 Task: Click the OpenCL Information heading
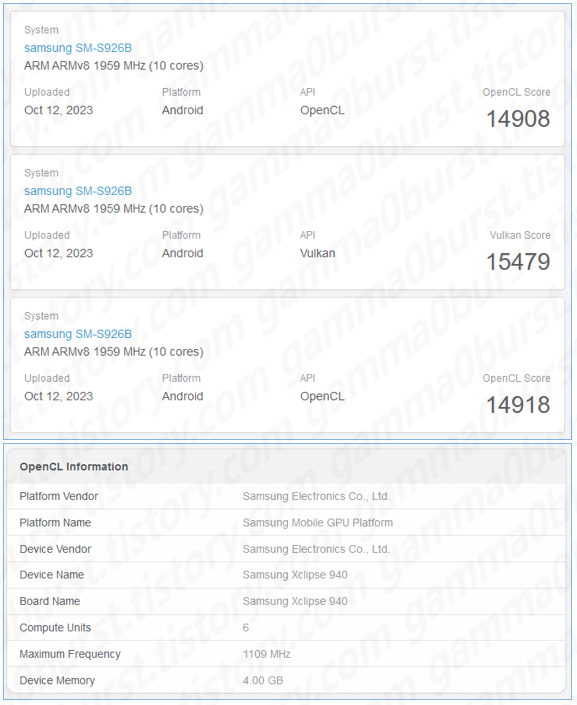(74, 467)
